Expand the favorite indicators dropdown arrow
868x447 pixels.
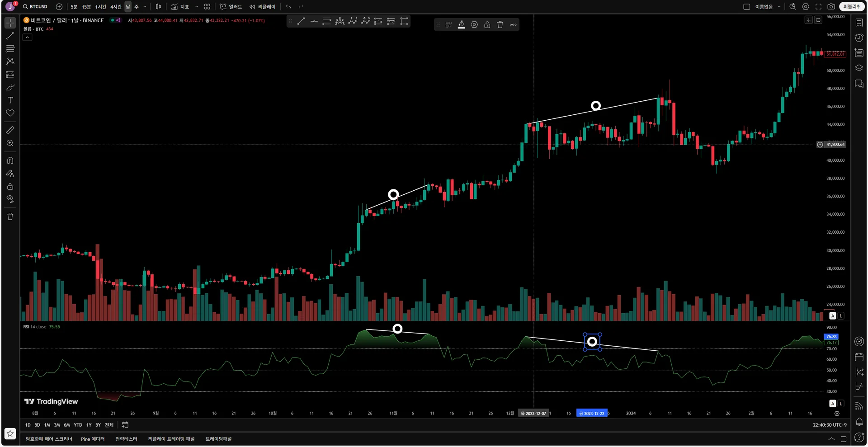click(197, 7)
